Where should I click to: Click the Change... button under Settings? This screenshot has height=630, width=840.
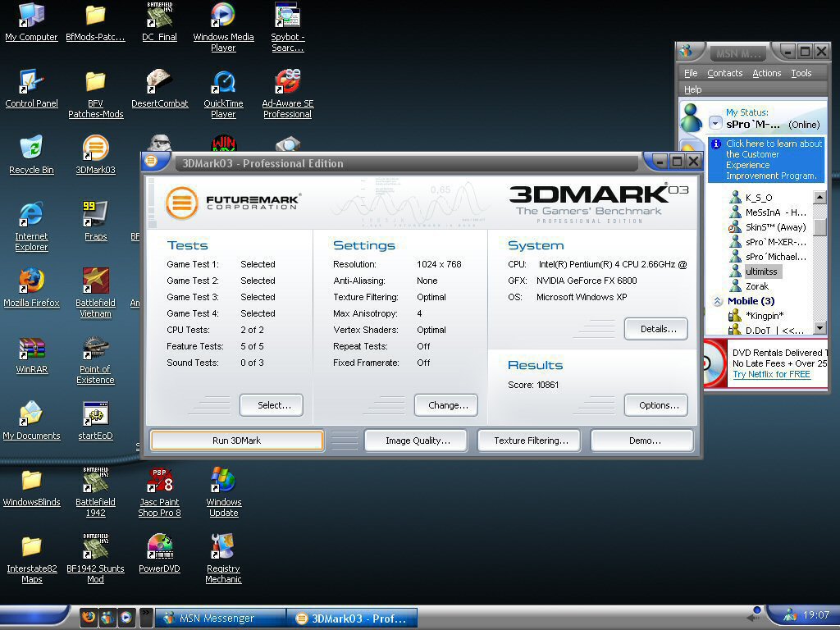446,405
